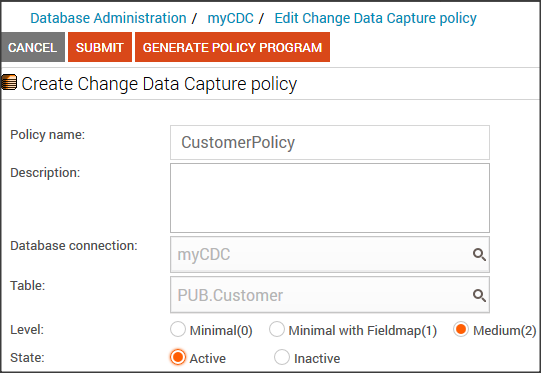Click inside the Description text area
This screenshot has width=541, height=373.
[x=330, y=198]
